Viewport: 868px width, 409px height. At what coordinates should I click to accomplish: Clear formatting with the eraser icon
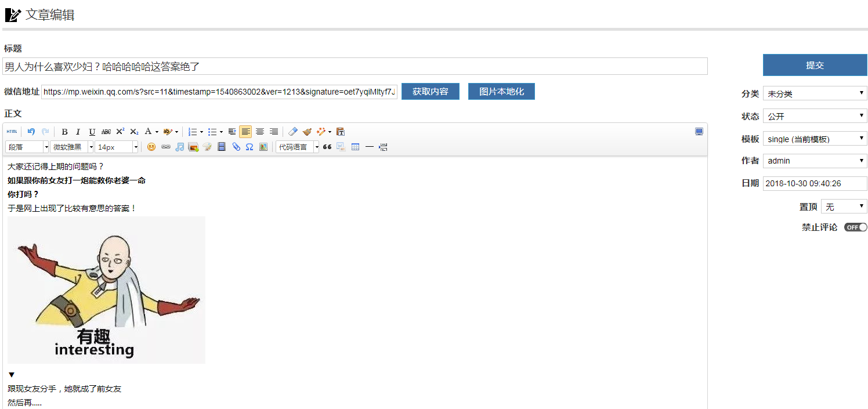(x=294, y=132)
